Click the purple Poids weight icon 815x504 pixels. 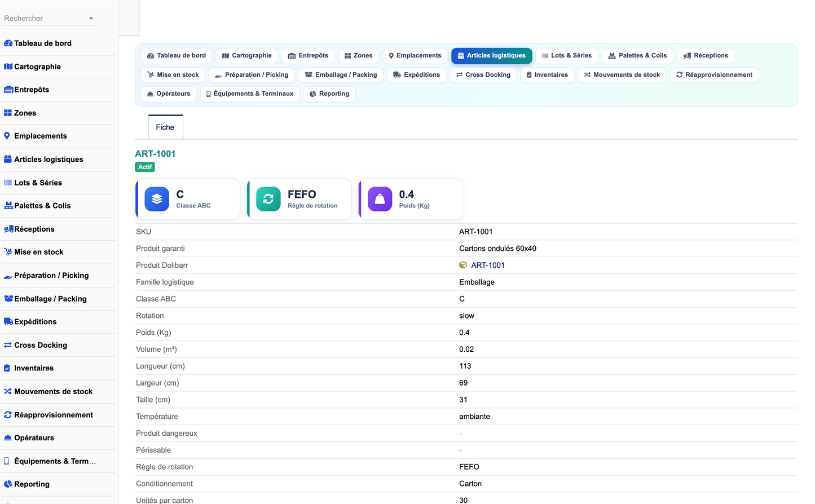[x=380, y=199]
